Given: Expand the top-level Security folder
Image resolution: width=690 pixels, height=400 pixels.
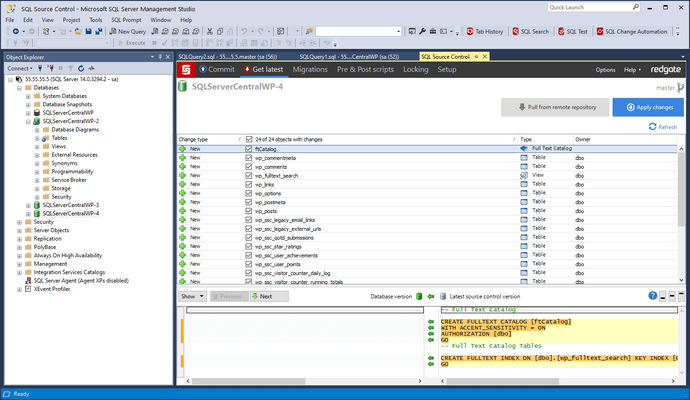Looking at the screenshot, I should 19,222.
